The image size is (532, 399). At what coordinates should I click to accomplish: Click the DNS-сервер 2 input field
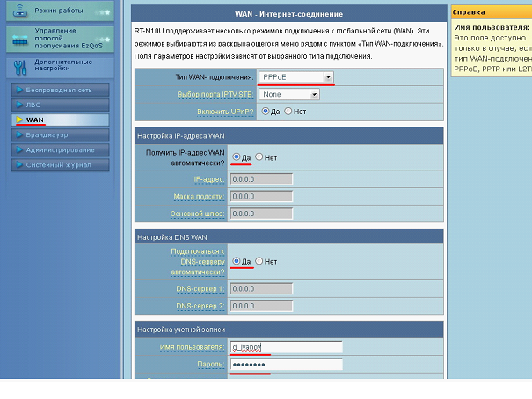coord(261,306)
